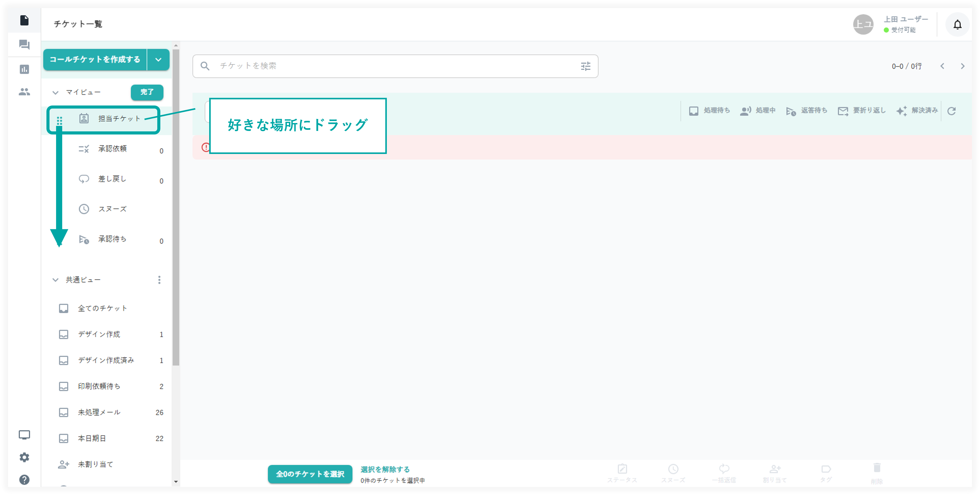The width and height of the screenshot is (980, 495).
Task: Open the settings gear icon
Action: (x=24, y=457)
